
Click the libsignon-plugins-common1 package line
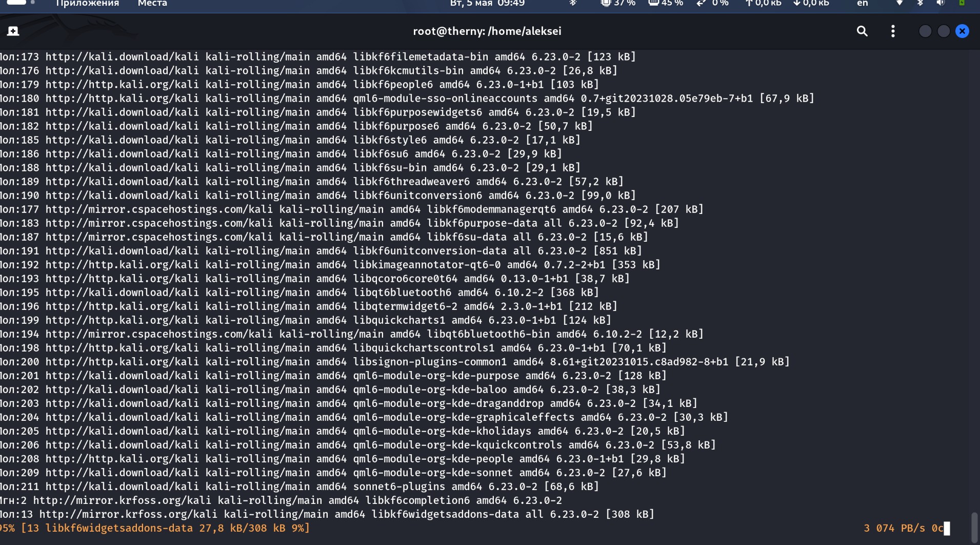(395, 362)
